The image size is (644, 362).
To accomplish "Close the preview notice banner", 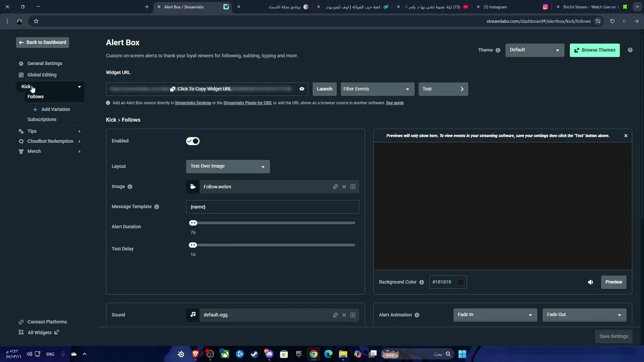I will (626, 136).
